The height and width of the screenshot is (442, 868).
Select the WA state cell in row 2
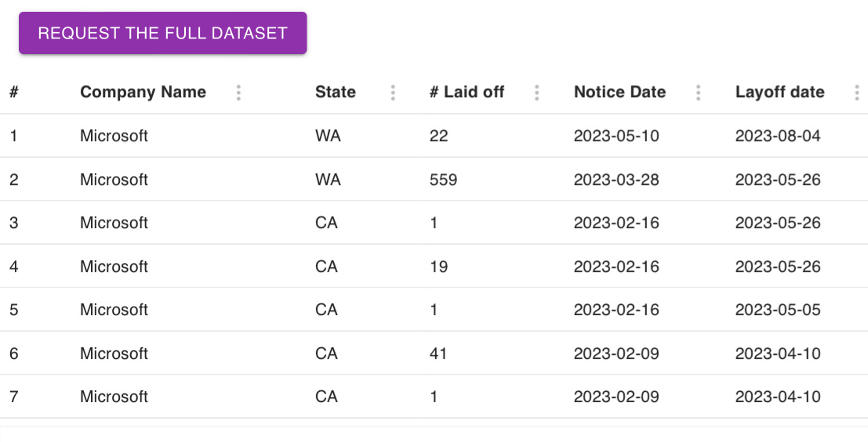click(328, 179)
